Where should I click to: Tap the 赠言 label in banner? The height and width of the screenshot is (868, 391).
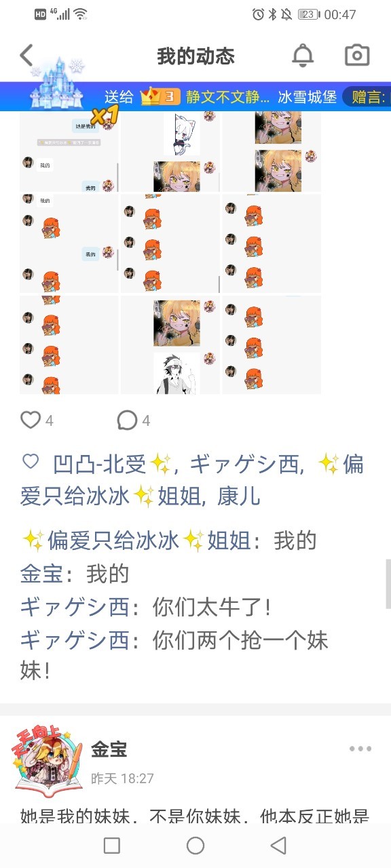(x=367, y=96)
